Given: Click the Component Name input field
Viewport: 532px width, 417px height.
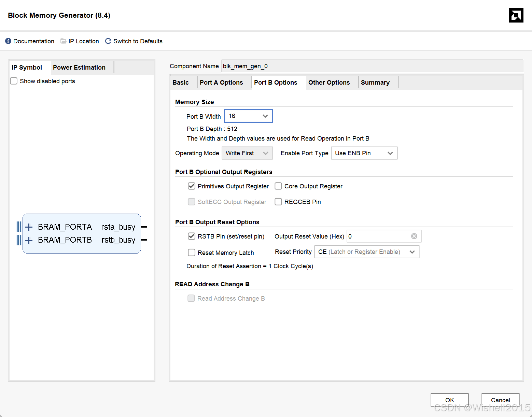Looking at the screenshot, I should pos(372,66).
